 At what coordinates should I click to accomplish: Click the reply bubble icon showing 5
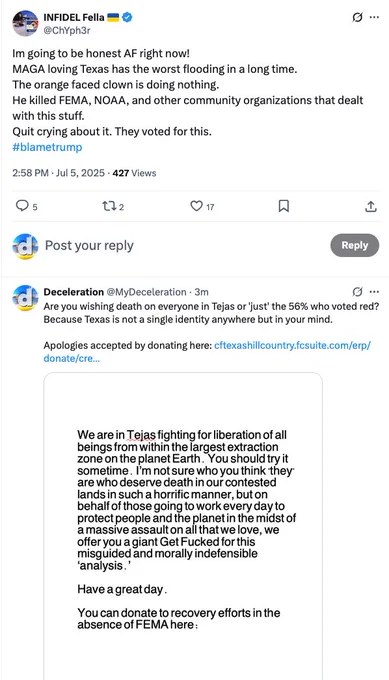pyautogui.click(x=22, y=206)
